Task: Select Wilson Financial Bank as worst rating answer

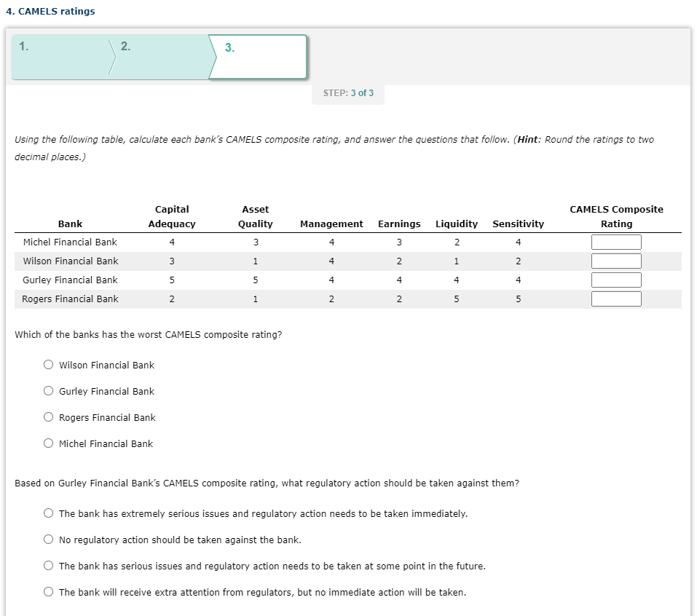Action: [48, 365]
